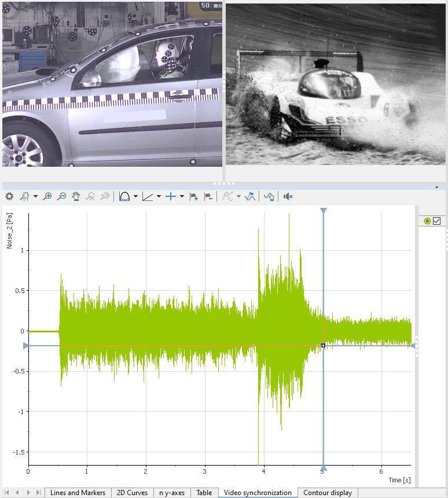Open the curve shape tool dropdown arrow
This screenshot has width=448, height=498.
[135, 197]
